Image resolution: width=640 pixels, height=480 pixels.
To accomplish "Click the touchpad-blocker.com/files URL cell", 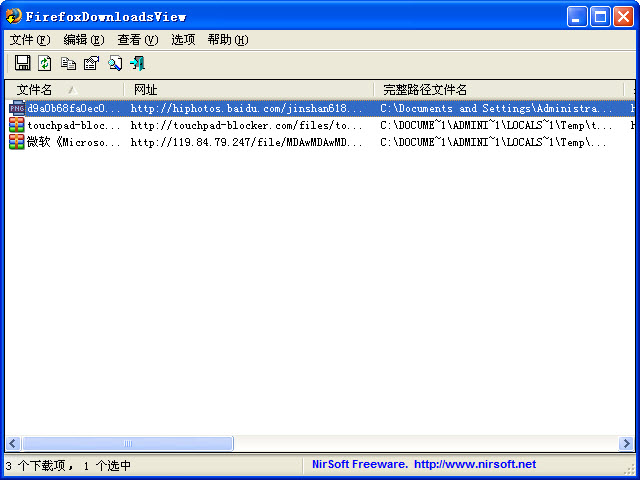I will [x=246, y=125].
